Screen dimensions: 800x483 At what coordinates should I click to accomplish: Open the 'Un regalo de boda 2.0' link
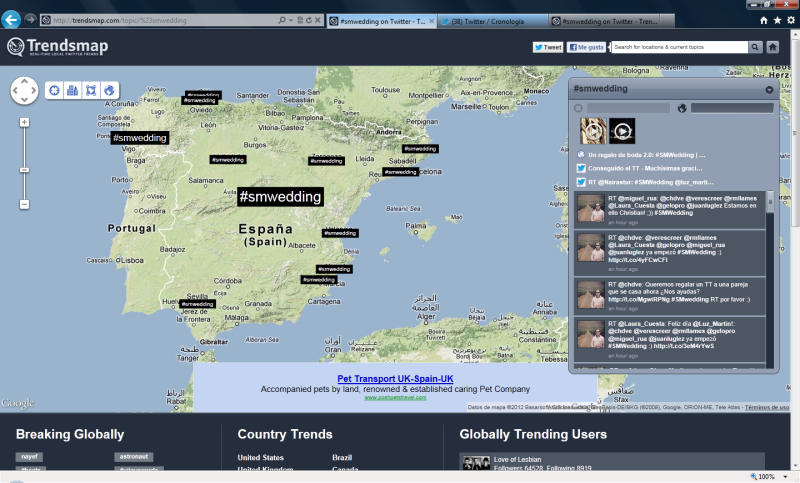pyautogui.click(x=646, y=155)
